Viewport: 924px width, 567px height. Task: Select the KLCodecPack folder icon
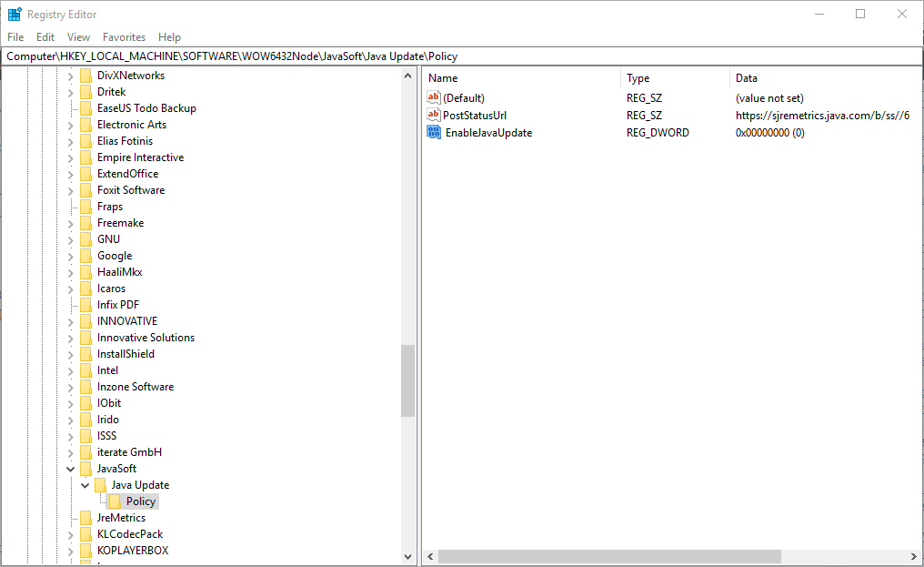coord(86,534)
